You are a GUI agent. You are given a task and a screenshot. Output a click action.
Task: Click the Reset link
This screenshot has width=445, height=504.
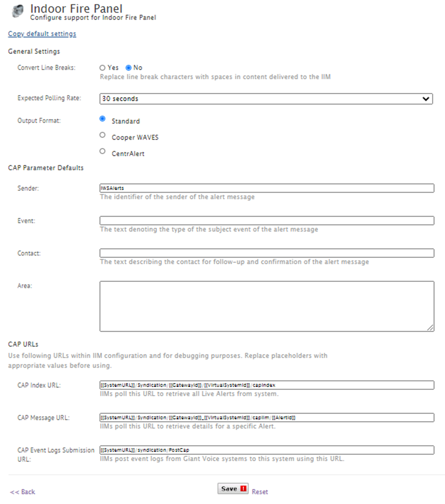[x=260, y=492]
